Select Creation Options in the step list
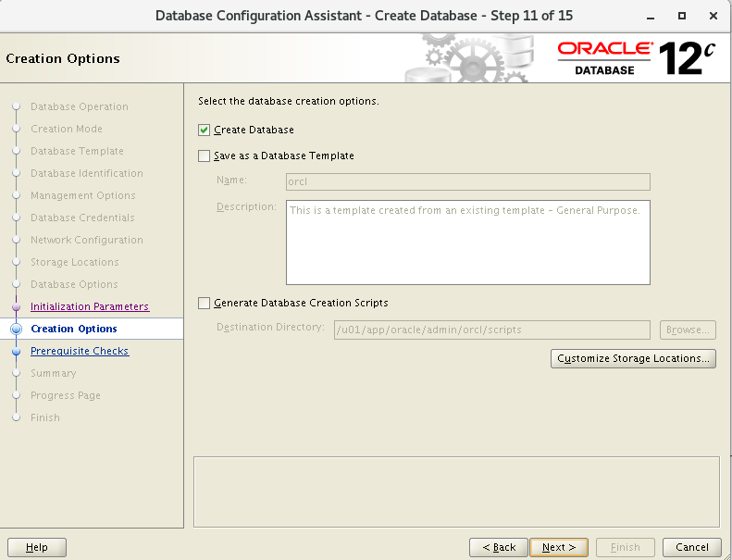 [74, 329]
